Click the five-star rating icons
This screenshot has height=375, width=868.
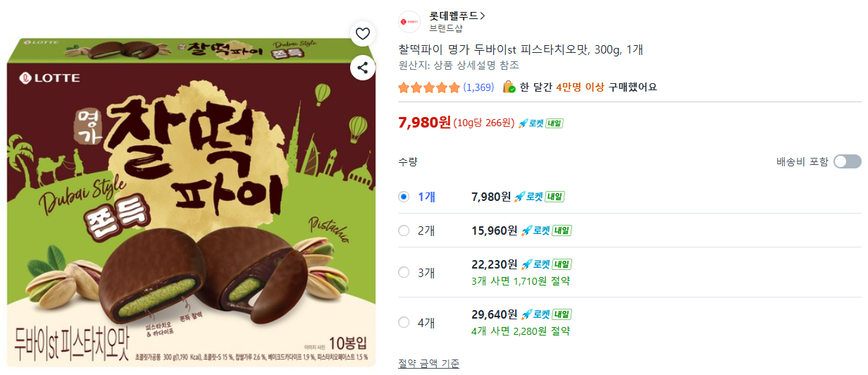(x=428, y=87)
